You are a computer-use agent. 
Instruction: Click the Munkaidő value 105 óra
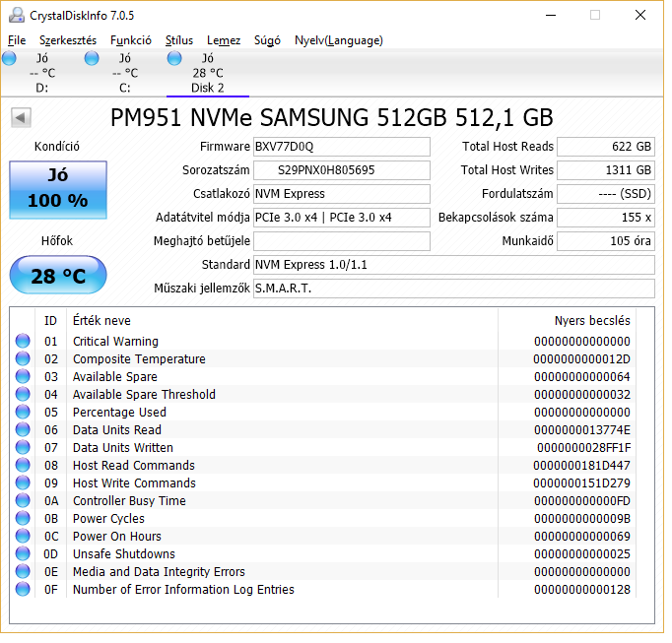(606, 241)
